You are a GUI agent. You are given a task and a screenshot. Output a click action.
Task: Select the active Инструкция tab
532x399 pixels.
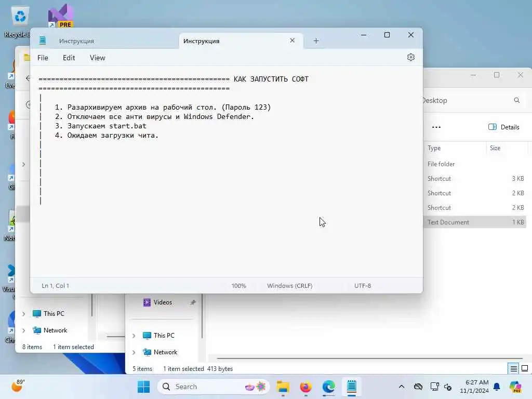[201, 41]
